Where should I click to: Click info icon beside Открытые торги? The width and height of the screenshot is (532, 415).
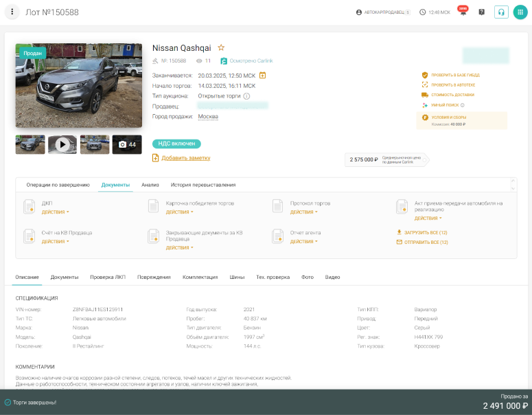click(x=246, y=96)
